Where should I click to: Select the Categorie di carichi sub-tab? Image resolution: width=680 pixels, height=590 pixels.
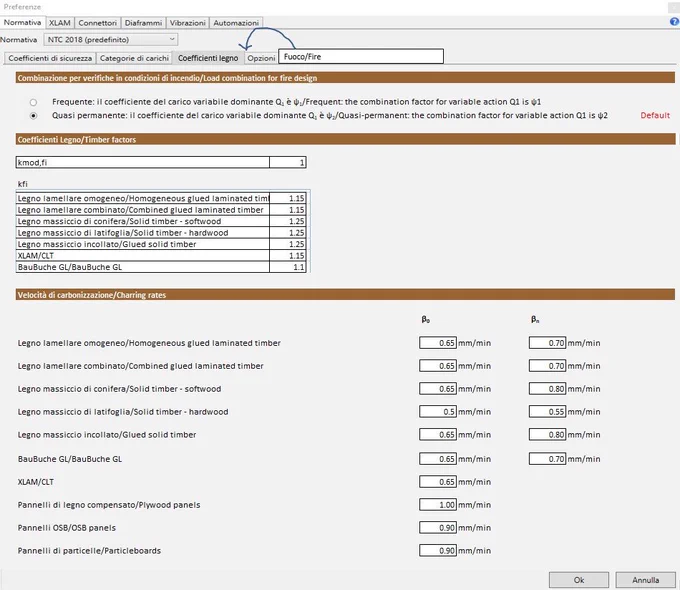pyautogui.click(x=134, y=58)
